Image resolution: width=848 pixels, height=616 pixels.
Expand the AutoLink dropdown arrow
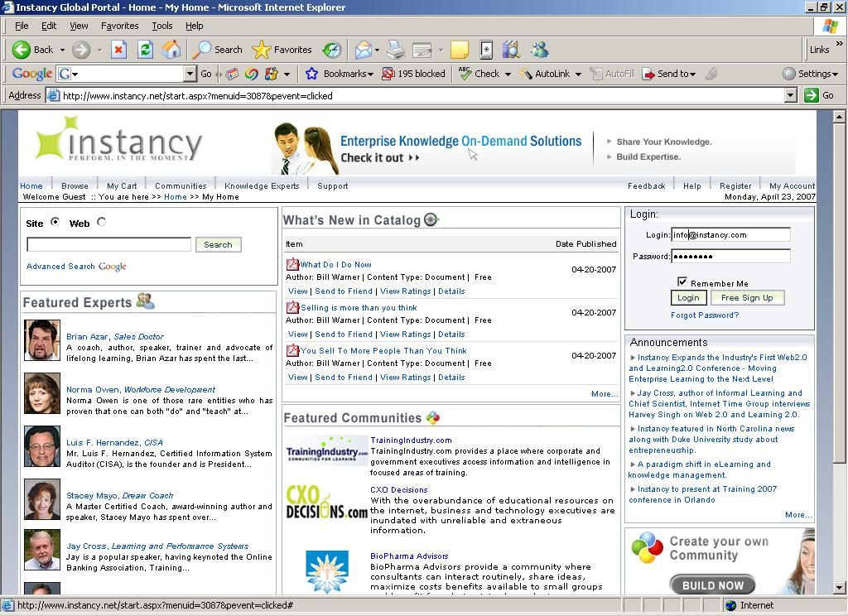[578, 74]
